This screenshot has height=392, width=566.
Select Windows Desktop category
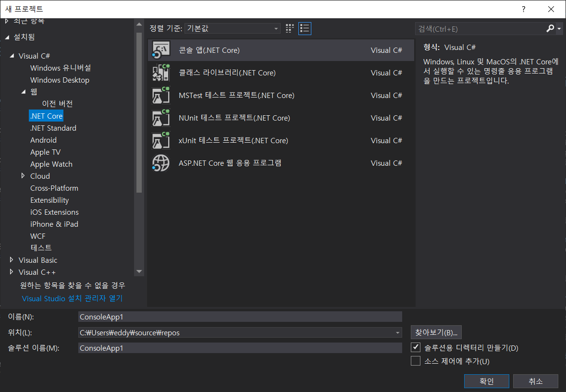60,80
